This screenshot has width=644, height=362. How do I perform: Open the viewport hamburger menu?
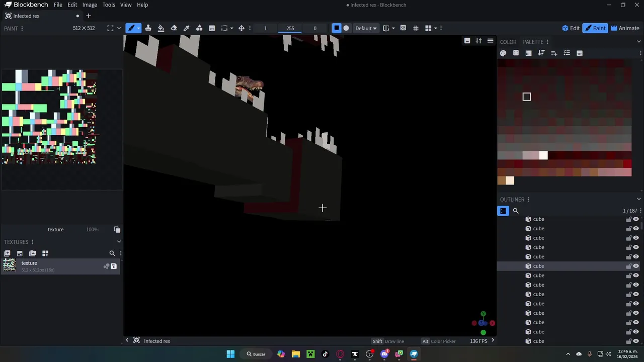[490, 41]
